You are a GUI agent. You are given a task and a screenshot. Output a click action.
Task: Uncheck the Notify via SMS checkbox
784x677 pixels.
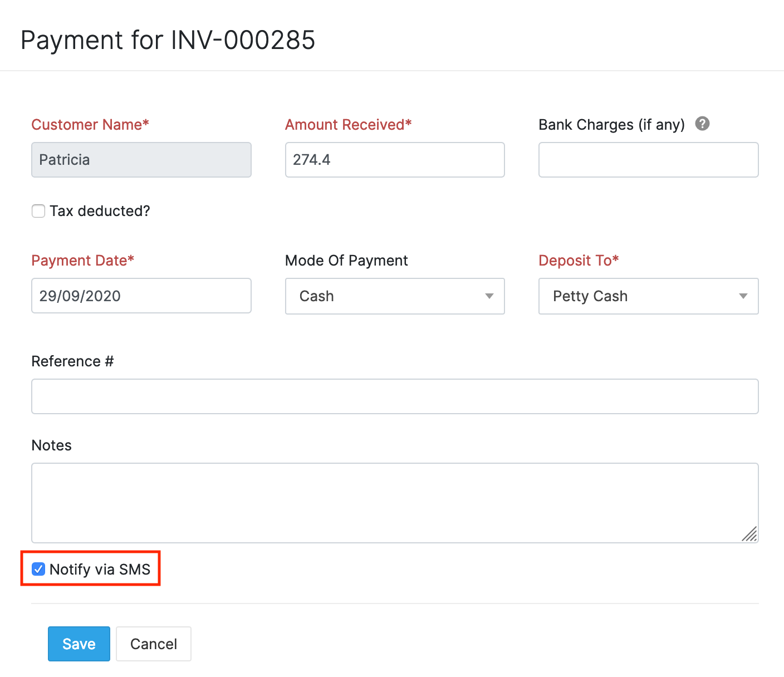click(x=38, y=569)
